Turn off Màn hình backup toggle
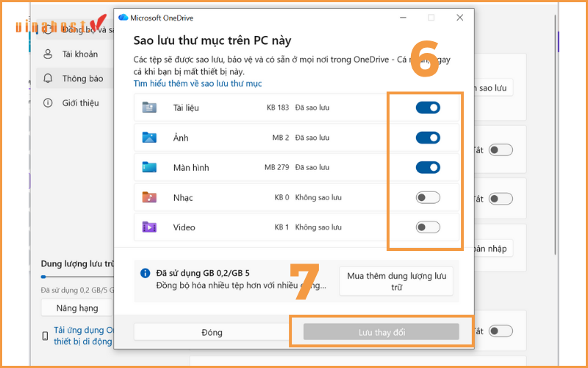This screenshot has height=368, width=588. (x=428, y=168)
